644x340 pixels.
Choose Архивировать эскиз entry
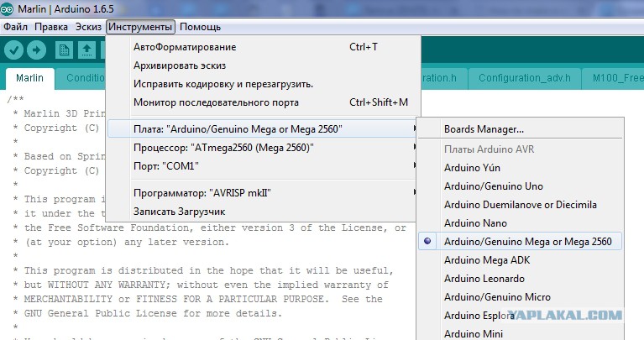click(x=263, y=65)
